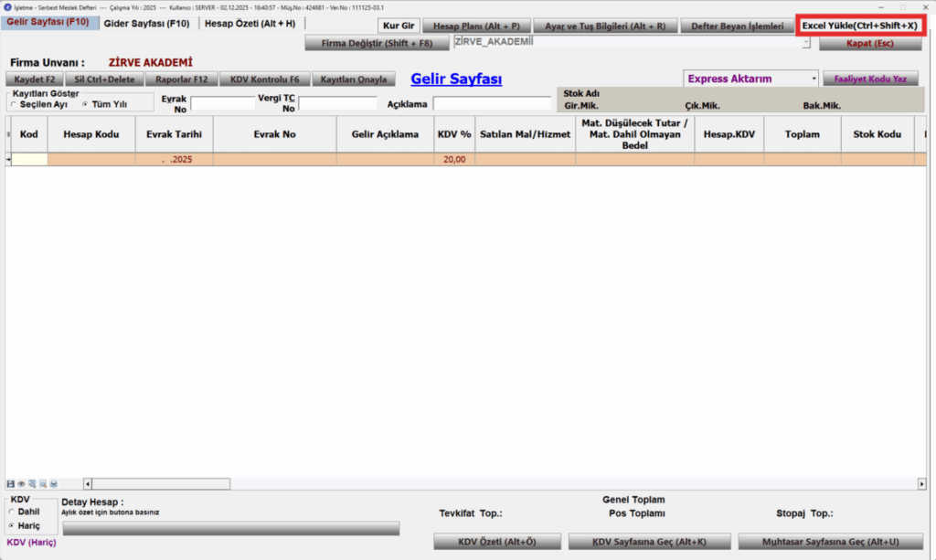Click the monthly summary bar under Detay Hesap
Viewport: 936px width, 560px height.
tap(231, 528)
